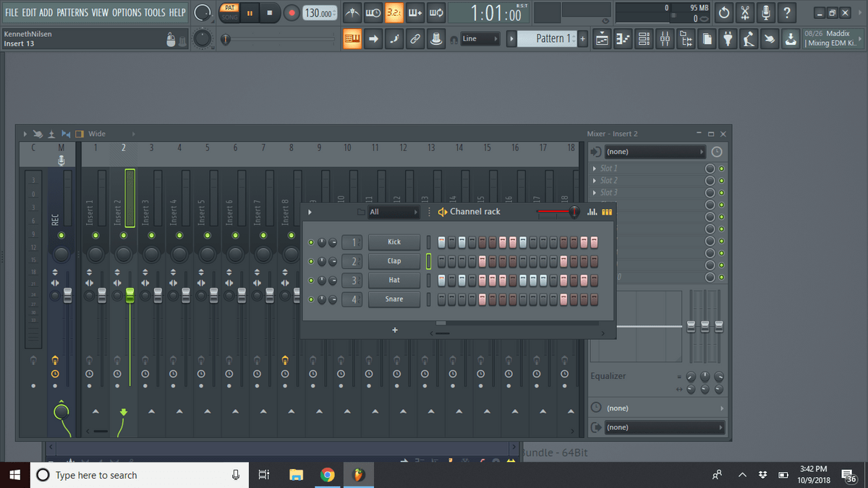868x488 pixels.
Task: Open the Piano roll view
Action: [x=623, y=39]
